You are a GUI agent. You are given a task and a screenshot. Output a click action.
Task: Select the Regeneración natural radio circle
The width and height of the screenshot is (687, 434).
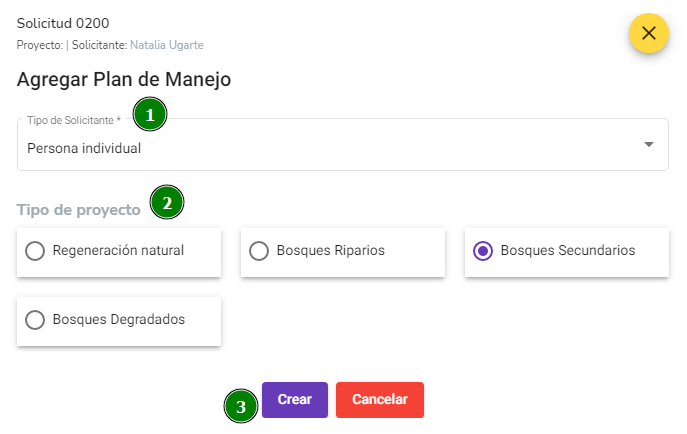tap(35, 251)
